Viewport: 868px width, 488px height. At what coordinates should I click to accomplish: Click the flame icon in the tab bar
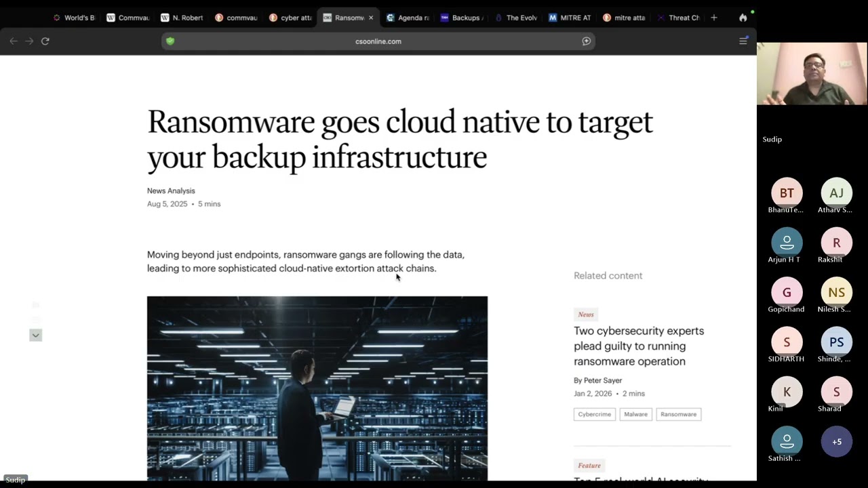[743, 18]
